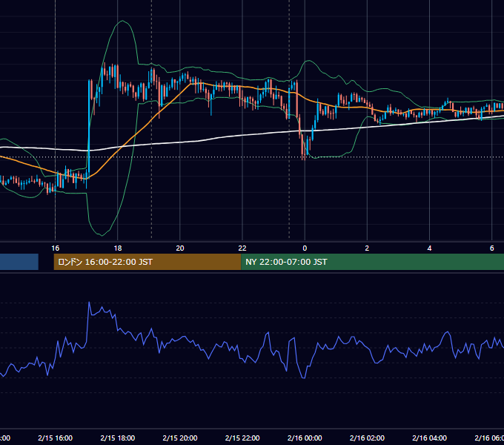This screenshot has width=504, height=445.
Task: Click the lower Bollinger band trough near 17:30
Action: point(102,235)
